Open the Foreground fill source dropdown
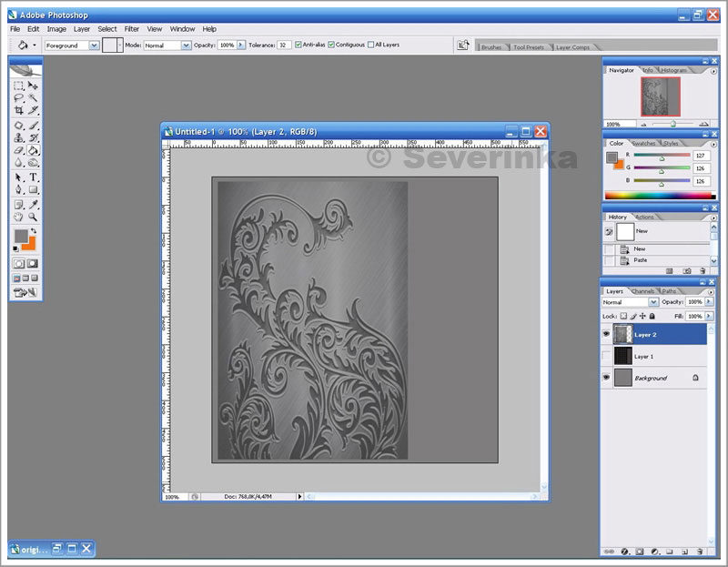The image size is (728, 567). (94, 45)
